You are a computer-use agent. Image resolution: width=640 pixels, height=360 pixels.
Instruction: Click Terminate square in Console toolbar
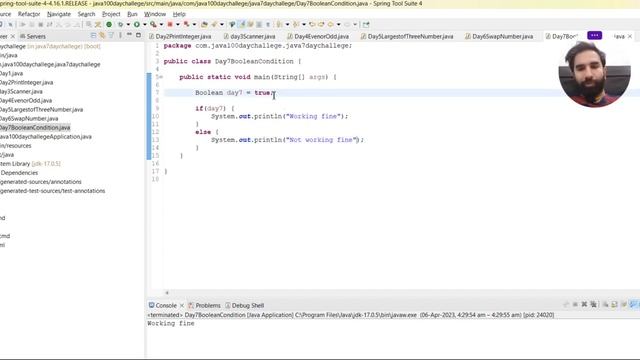point(575,304)
